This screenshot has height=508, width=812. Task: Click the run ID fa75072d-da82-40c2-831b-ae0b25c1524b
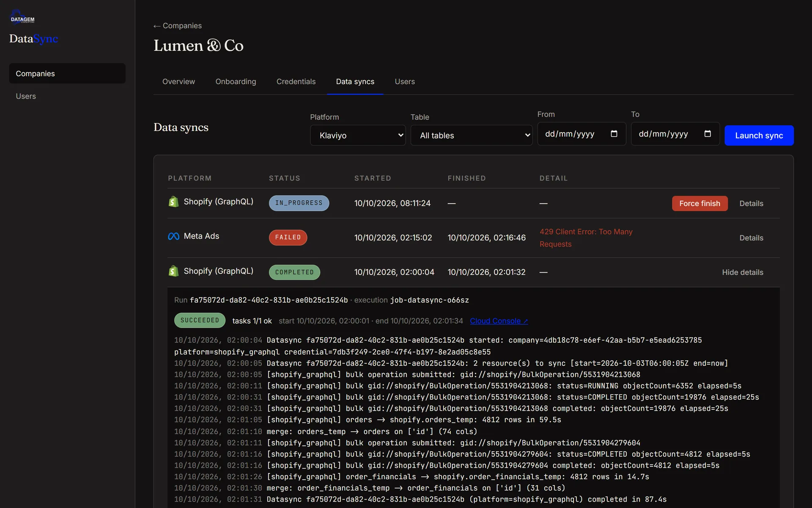[x=269, y=300]
